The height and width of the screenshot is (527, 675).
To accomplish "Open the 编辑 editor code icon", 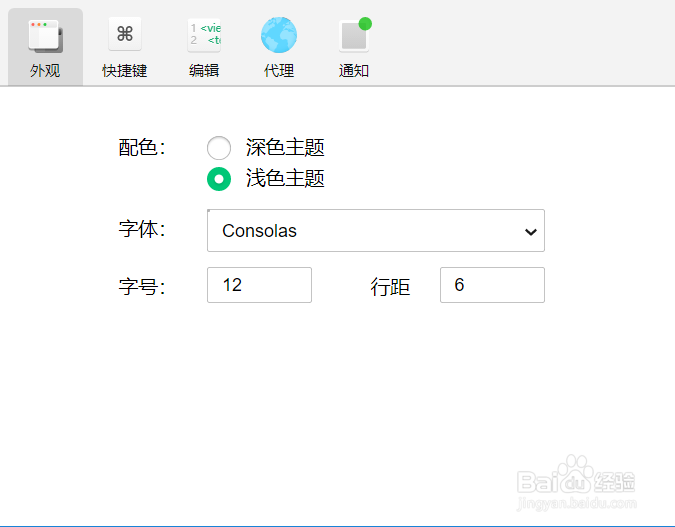I will click(x=204, y=35).
